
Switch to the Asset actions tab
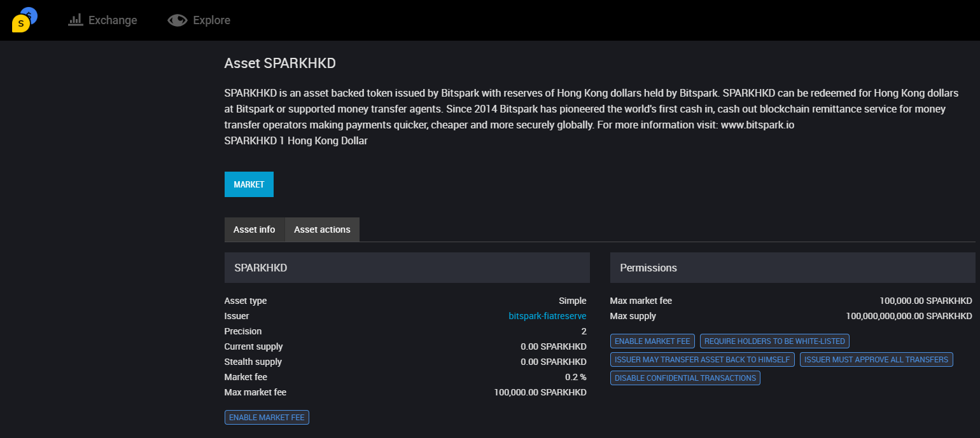pyautogui.click(x=322, y=229)
